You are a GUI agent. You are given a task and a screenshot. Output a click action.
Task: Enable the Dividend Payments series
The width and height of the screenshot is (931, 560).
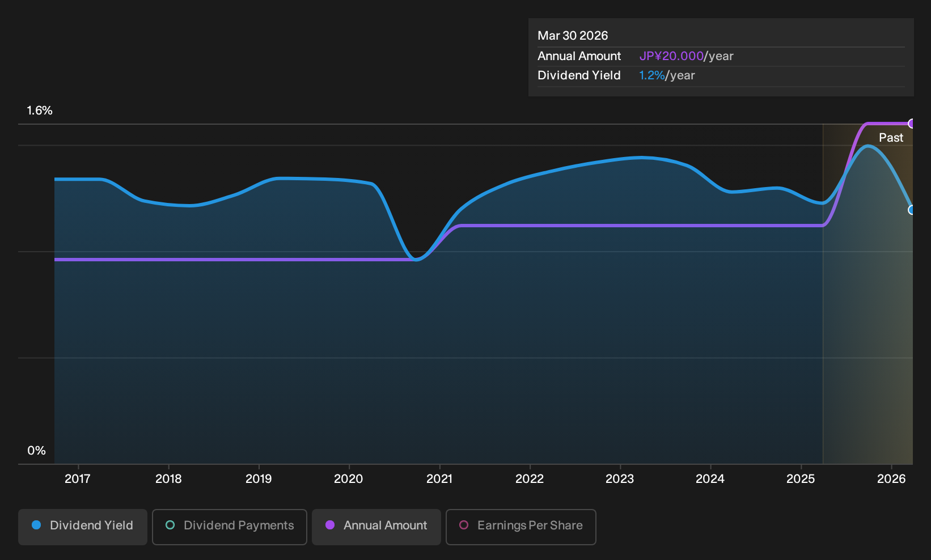point(230,527)
